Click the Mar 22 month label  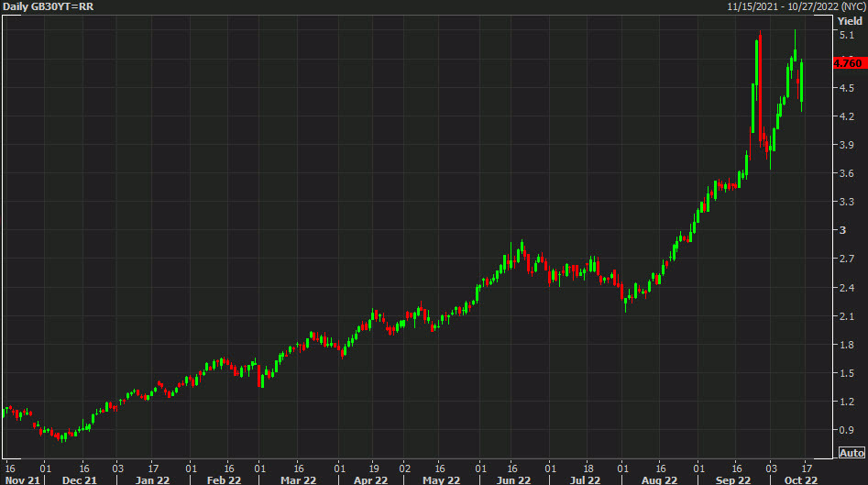298,480
